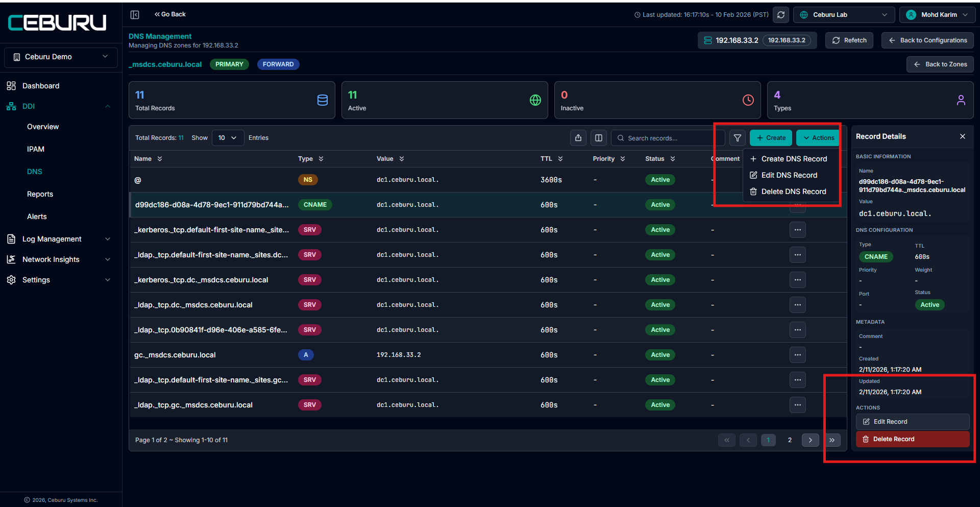Click the export records icon

point(578,138)
